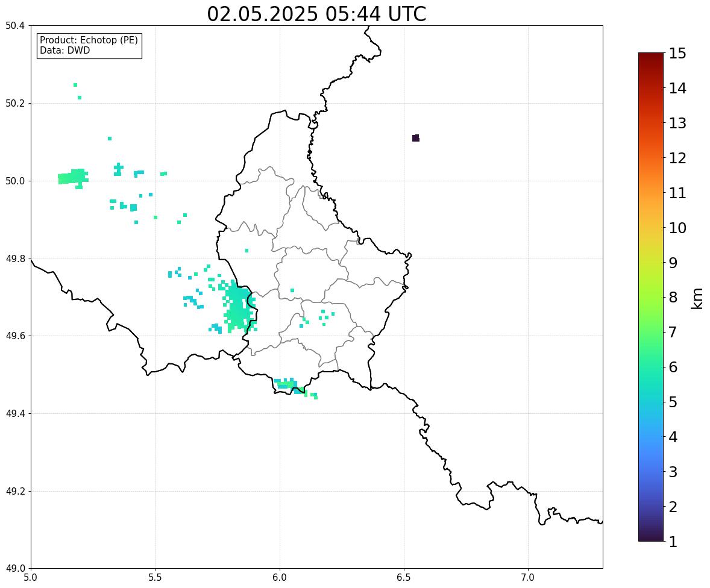This screenshot has height=588, width=710.
Task: Click the y-axis tick label '50.2'
Action: (14, 103)
